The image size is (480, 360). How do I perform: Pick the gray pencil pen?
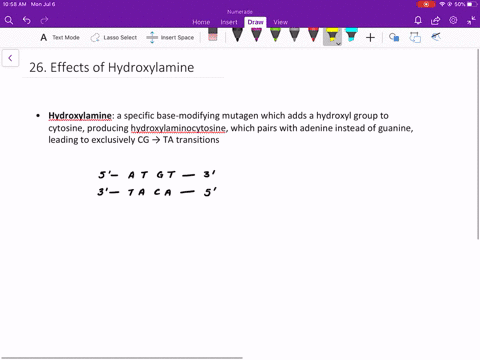coord(294,35)
